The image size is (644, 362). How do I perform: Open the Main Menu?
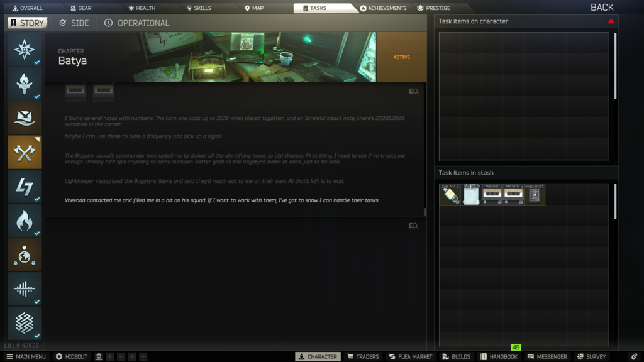26,356
